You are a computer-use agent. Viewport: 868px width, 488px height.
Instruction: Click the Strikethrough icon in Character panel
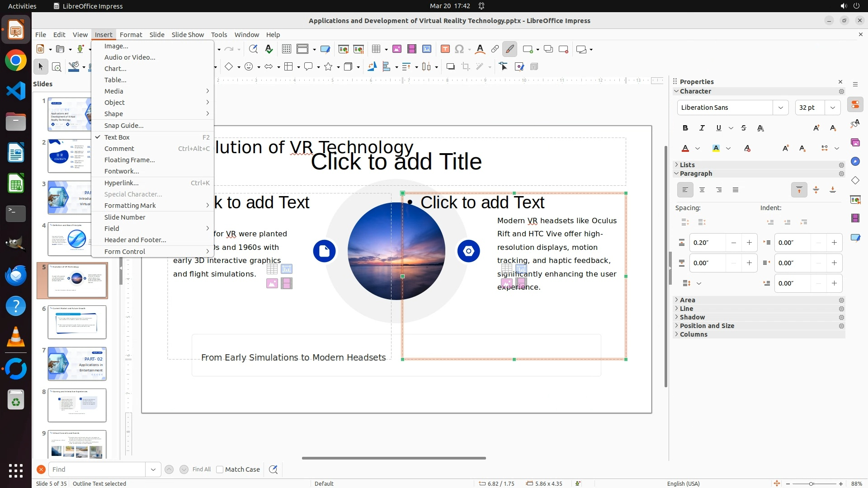pos(744,128)
